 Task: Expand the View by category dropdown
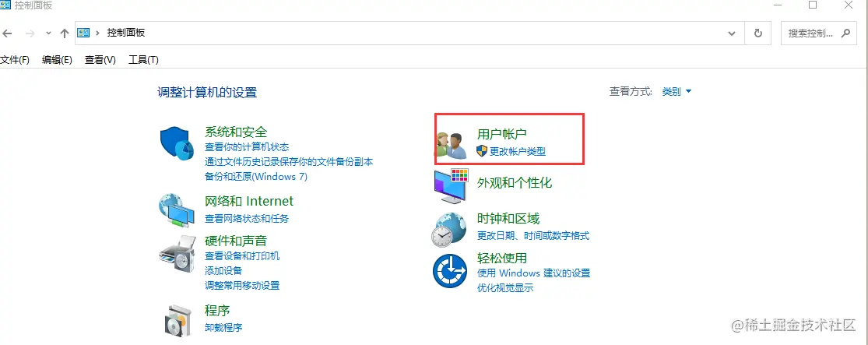pos(677,92)
